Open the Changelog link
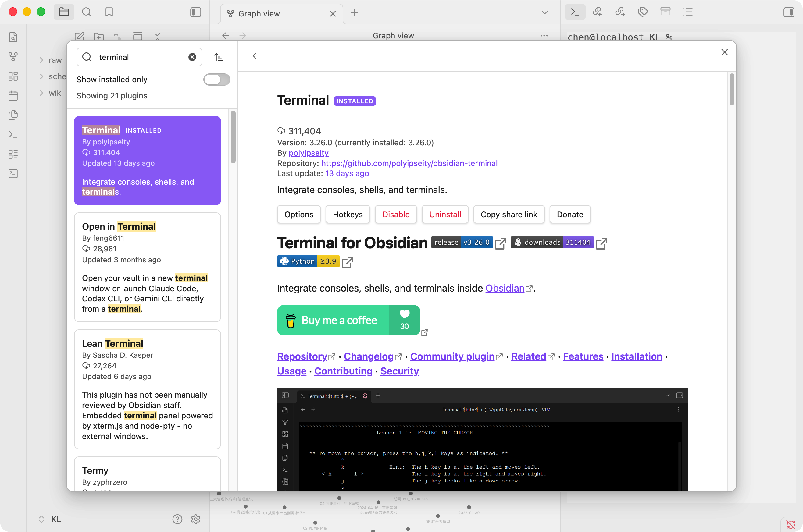Viewport: 803px width, 532px height. [x=369, y=356]
